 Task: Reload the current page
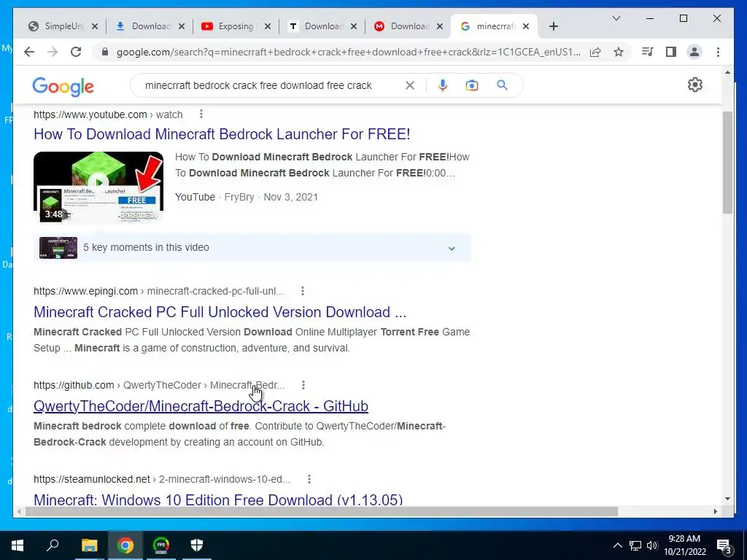click(x=76, y=52)
